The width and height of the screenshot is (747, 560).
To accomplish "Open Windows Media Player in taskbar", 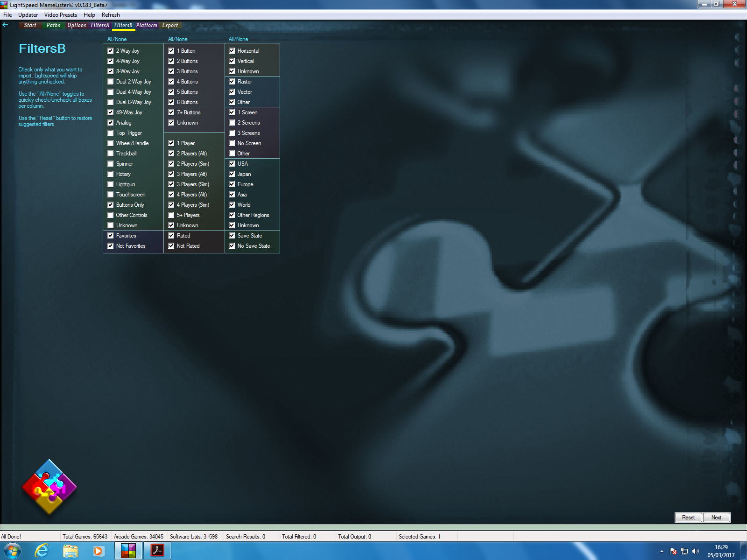I will pyautogui.click(x=99, y=551).
